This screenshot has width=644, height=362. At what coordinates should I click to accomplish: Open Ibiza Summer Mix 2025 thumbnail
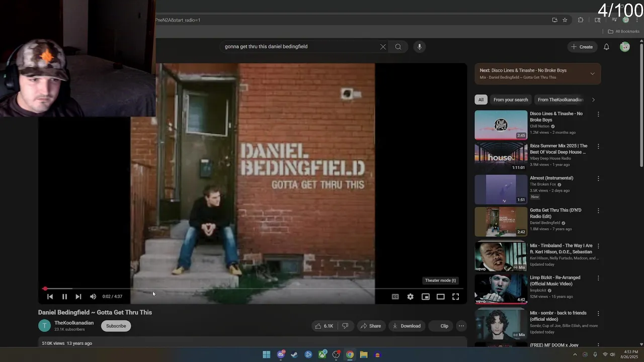pyautogui.click(x=501, y=157)
